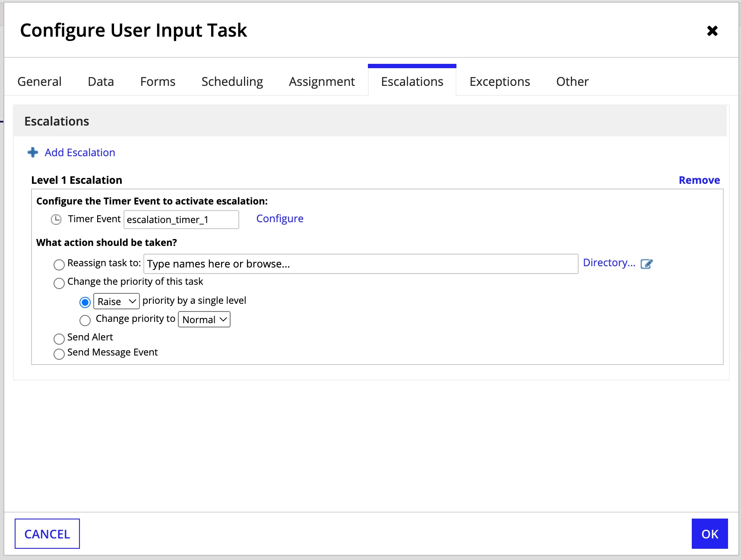
Task: Open directory picker edit icon
Action: 646,264
